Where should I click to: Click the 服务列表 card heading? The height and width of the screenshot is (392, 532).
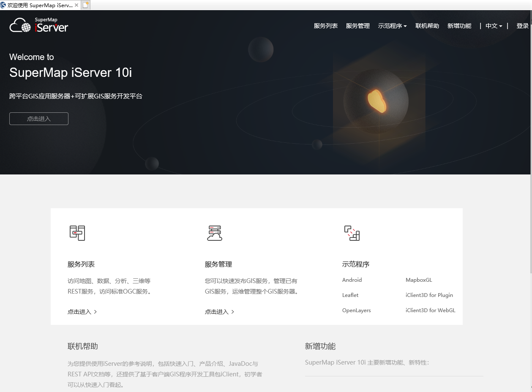tap(81, 264)
